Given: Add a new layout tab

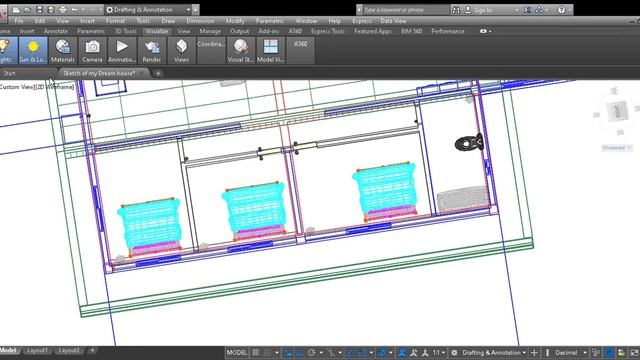Looking at the screenshot, I should click(x=92, y=351).
